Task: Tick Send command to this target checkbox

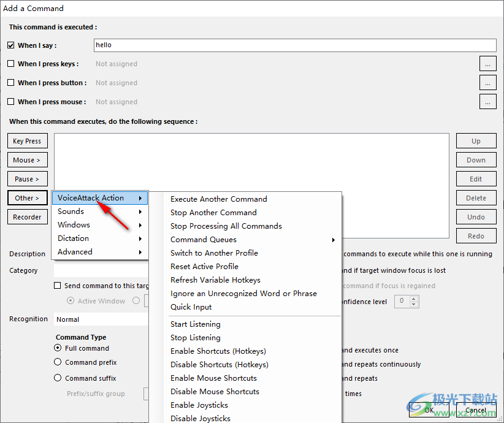Action: pyautogui.click(x=57, y=286)
